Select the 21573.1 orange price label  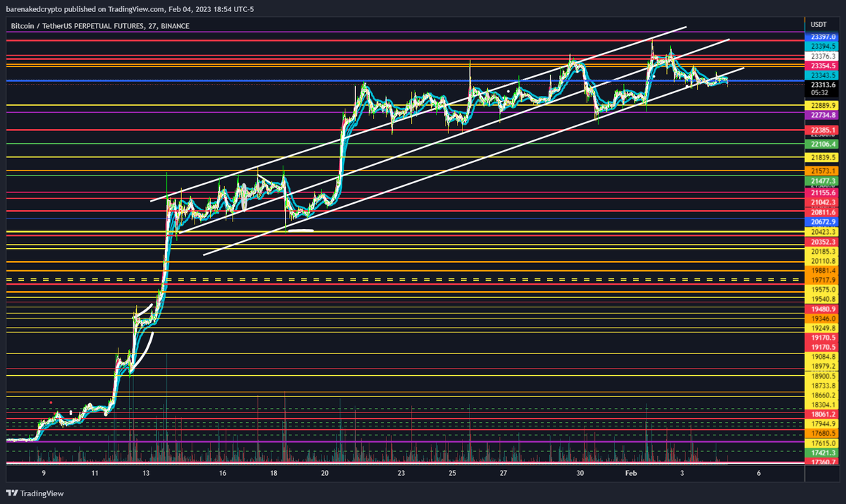[x=823, y=171]
